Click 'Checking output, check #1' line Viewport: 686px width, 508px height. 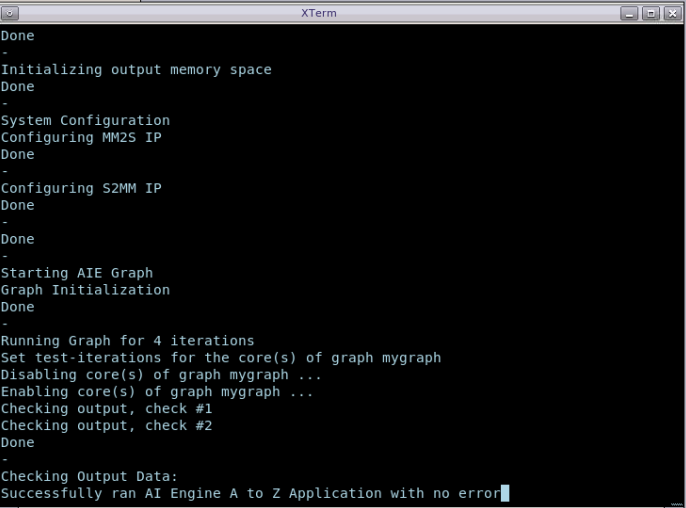(107, 409)
